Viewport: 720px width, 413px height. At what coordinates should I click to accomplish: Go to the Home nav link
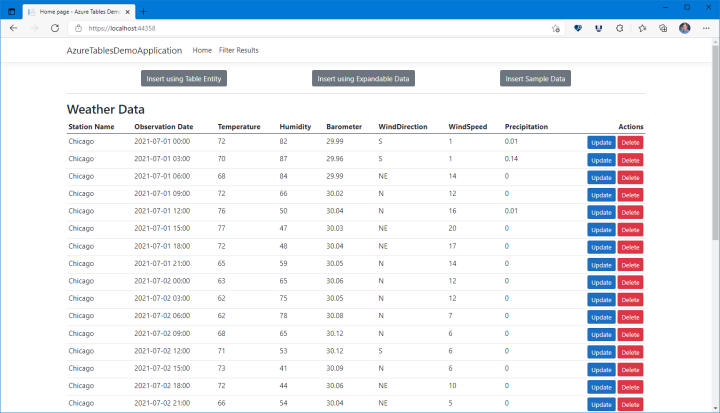click(x=202, y=50)
